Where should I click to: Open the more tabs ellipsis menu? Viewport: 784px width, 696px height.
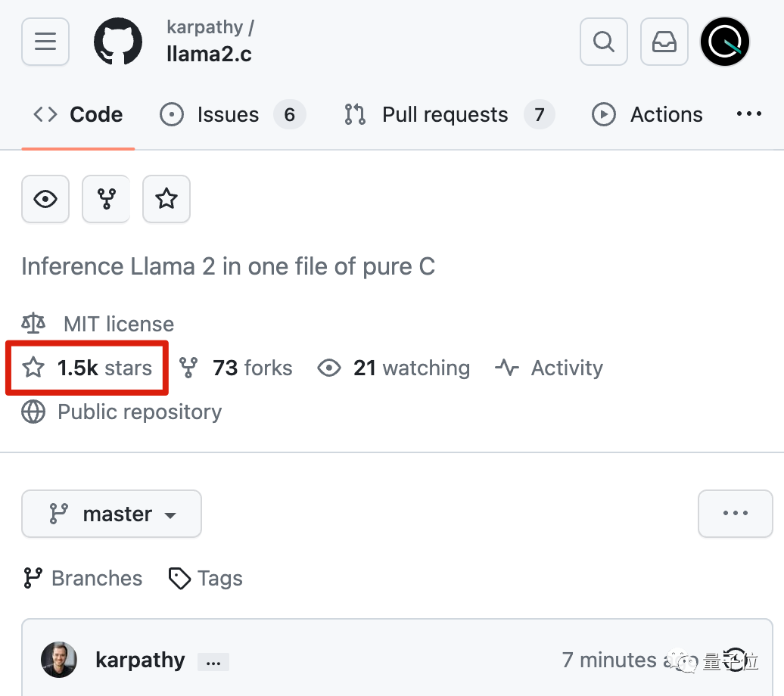click(x=748, y=114)
